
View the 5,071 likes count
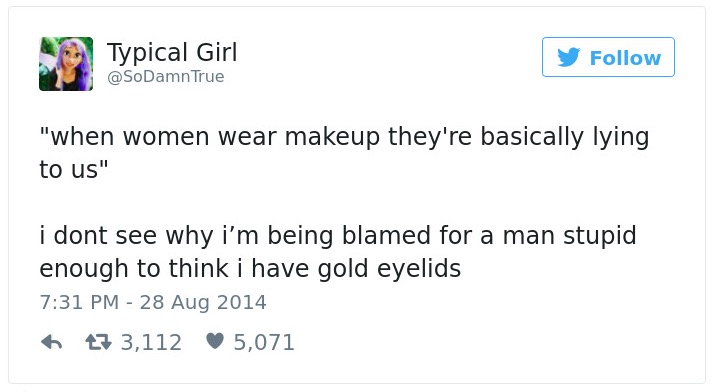pos(264,342)
